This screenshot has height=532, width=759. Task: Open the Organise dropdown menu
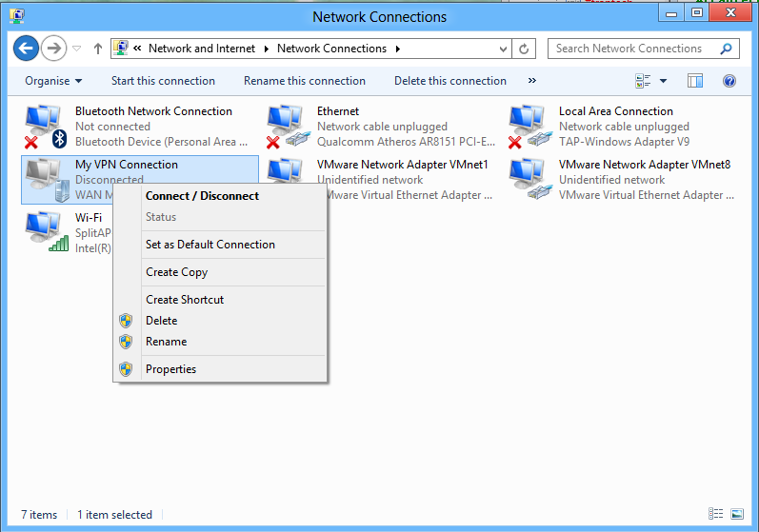pyautogui.click(x=53, y=81)
